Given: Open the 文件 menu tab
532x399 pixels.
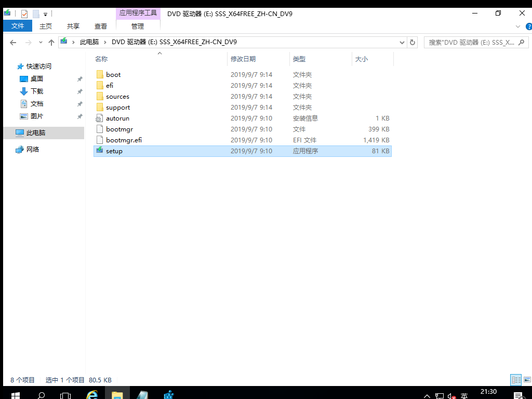Looking at the screenshot, I should 18,26.
